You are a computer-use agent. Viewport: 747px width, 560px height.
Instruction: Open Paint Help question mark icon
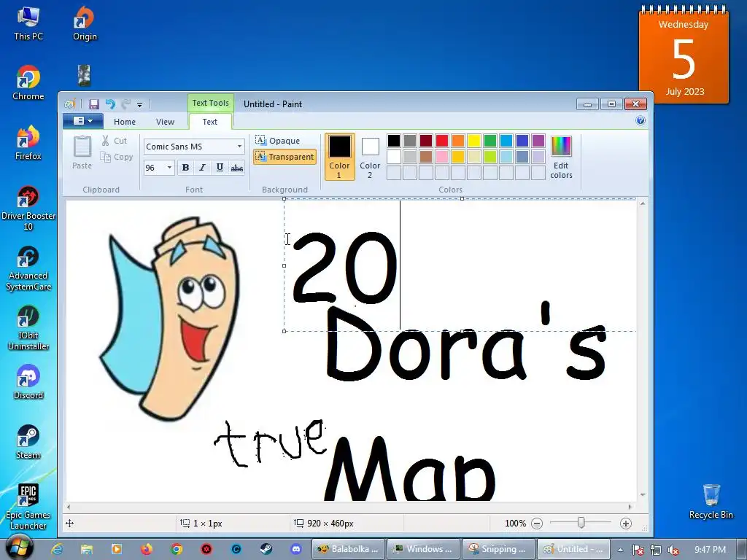(640, 120)
